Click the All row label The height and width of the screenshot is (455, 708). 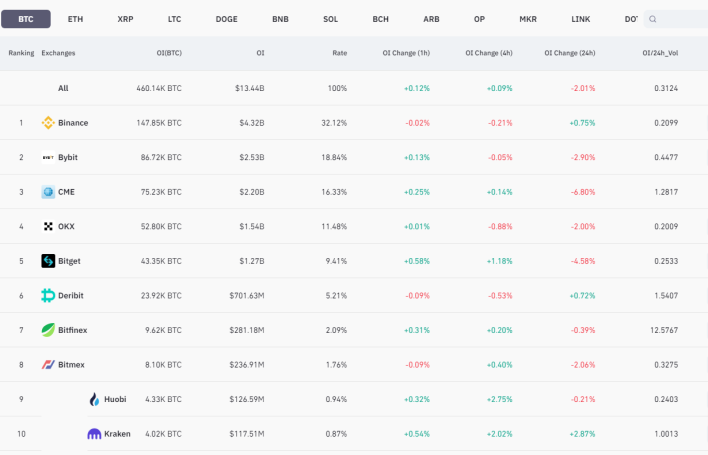tap(63, 88)
